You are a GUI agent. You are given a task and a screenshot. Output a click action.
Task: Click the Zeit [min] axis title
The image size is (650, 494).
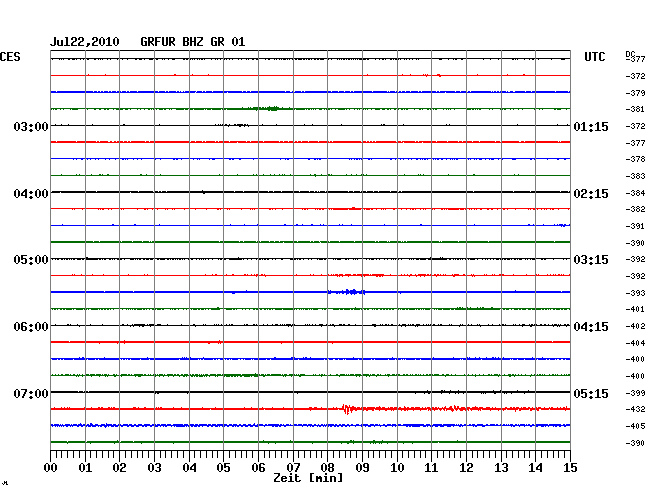pyautogui.click(x=308, y=478)
